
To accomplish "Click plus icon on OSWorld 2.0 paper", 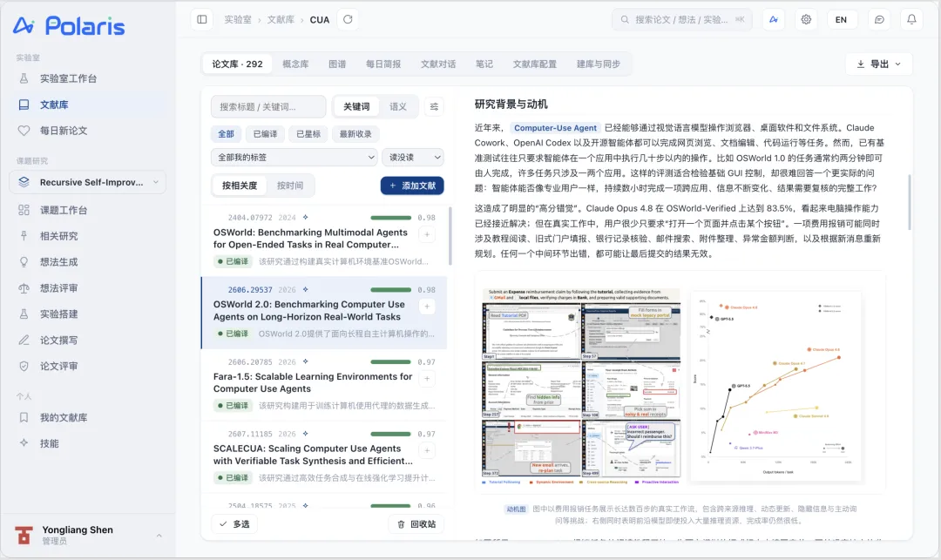I will click(x=427, y=307).
